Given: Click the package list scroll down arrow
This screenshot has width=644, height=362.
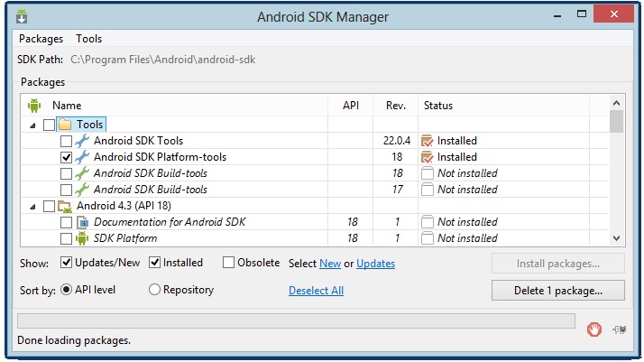Looking at the screenshot, I should (616, 238).
